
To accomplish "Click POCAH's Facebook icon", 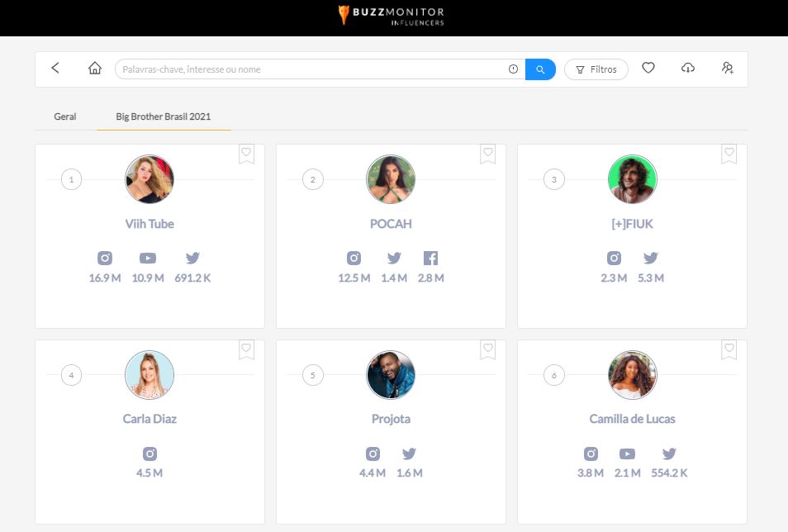I will coord(430,259).
